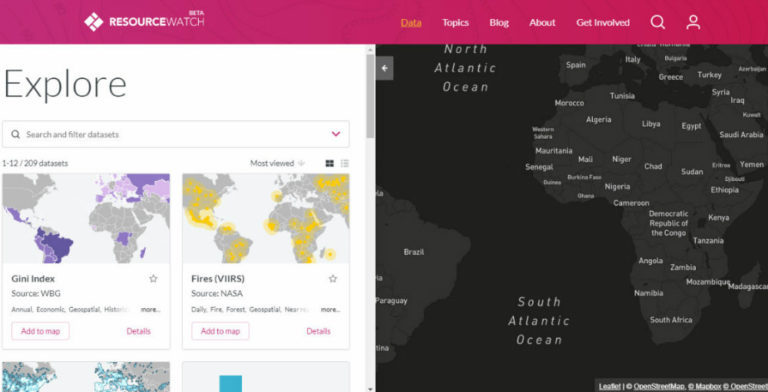
Task: Collapse sidebar with the arrow toggle
Action: [384, 68]
